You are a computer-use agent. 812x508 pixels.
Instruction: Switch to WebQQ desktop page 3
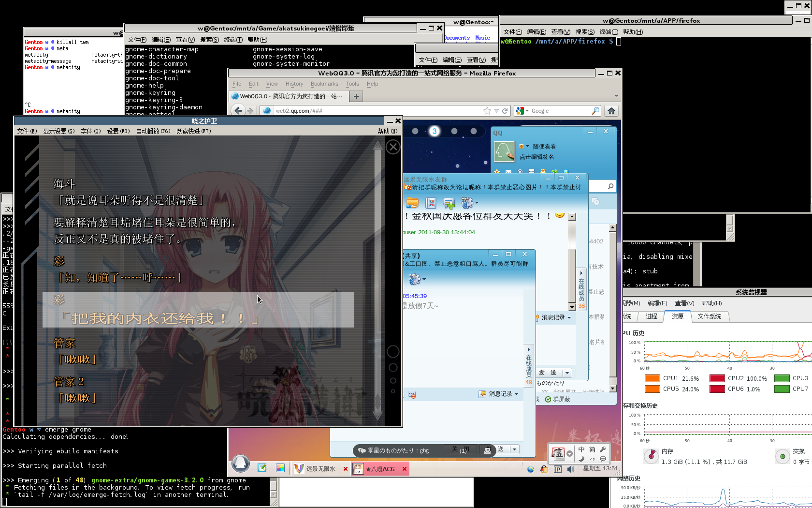coord(435,131)
